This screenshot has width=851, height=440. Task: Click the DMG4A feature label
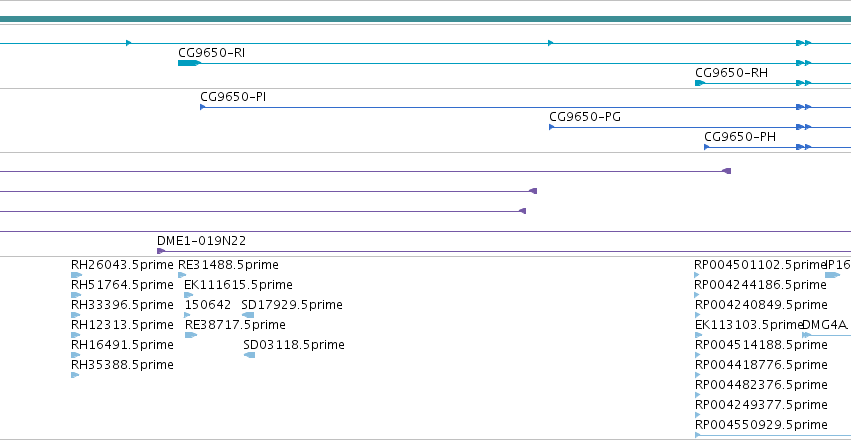click(x=824, y=324)
